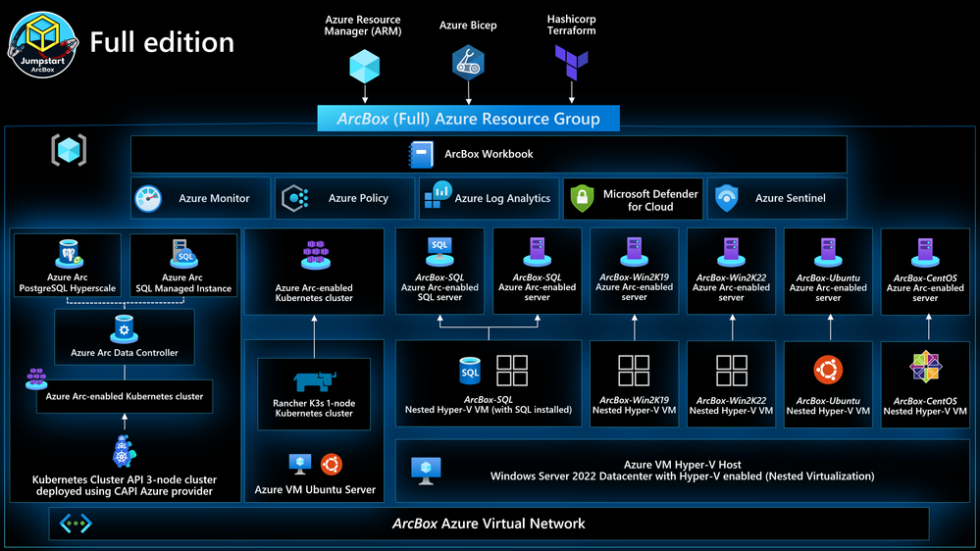The image size is (980, 551).
Task: Click the ArcBox-Ubuntu Arc-enabled server icon
Action: [x=828, y=252]
